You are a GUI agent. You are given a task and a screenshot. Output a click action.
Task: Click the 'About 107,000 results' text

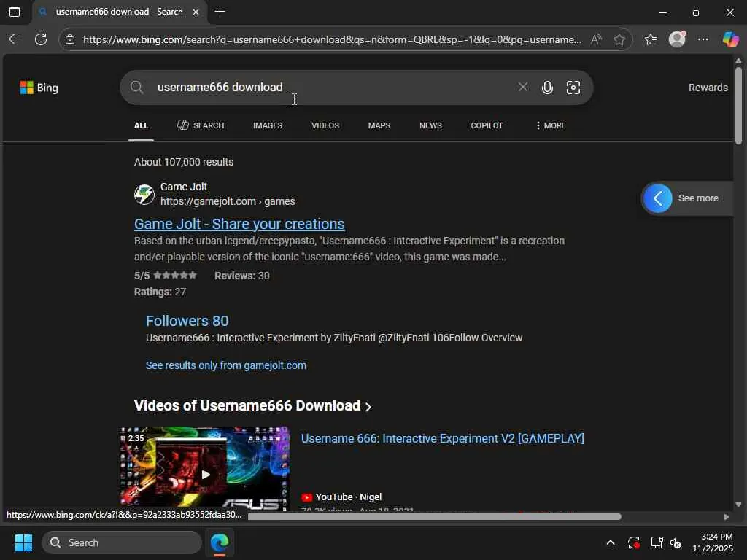(x=184, y=162)
